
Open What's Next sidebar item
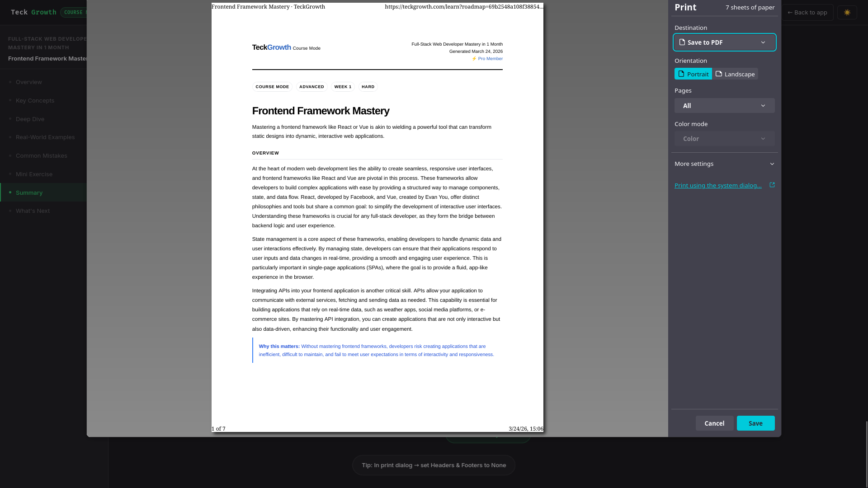click(x=33, y=211)
